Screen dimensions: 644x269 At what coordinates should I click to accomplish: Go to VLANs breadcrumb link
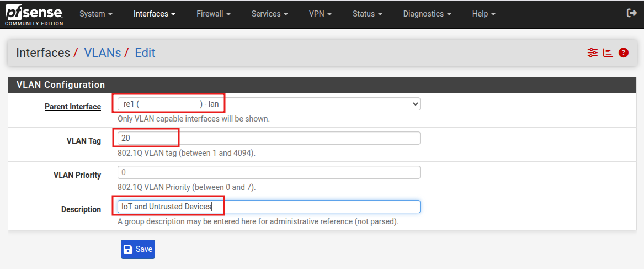point(102,52)
